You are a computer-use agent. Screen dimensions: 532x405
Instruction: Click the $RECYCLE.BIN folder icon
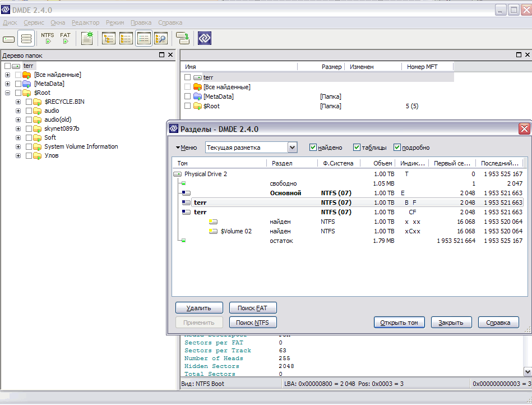[38, 102]
